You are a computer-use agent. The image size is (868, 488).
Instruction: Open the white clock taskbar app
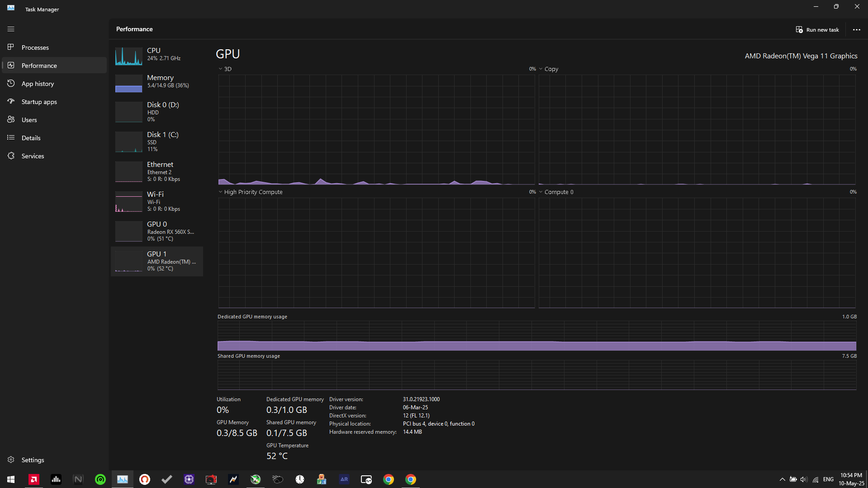click(300, 479)
